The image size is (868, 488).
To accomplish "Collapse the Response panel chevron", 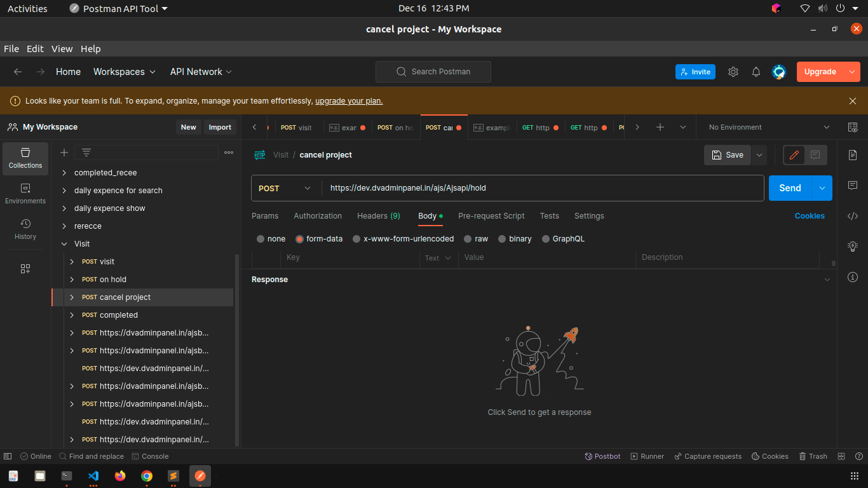I will [827, 280].
